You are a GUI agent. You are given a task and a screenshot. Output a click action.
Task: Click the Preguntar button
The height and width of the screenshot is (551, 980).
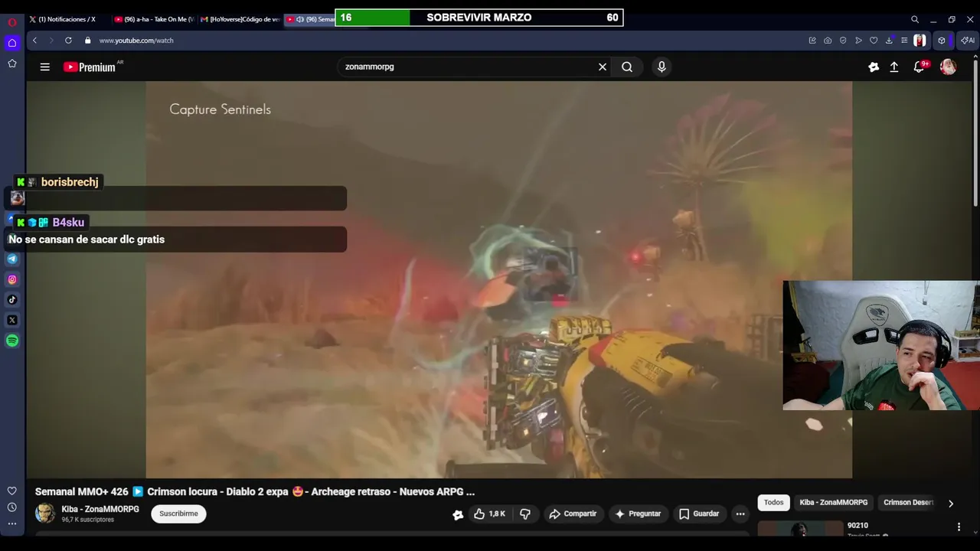(x=638, y=514)
